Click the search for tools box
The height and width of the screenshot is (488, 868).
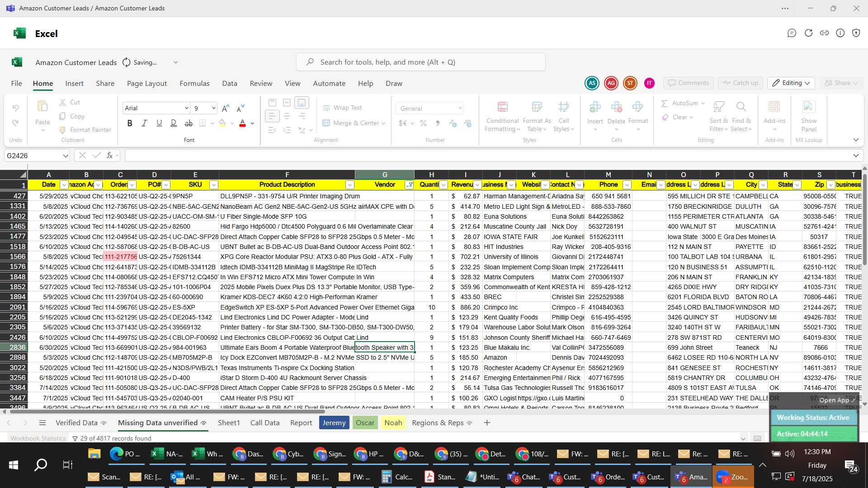tap(421, 62)
